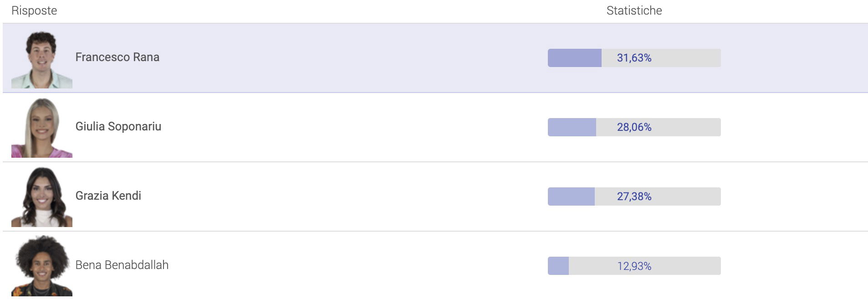Click the 28,06% percentage text
This screenshot has height=300, width=868.
(x=634, y=127)
